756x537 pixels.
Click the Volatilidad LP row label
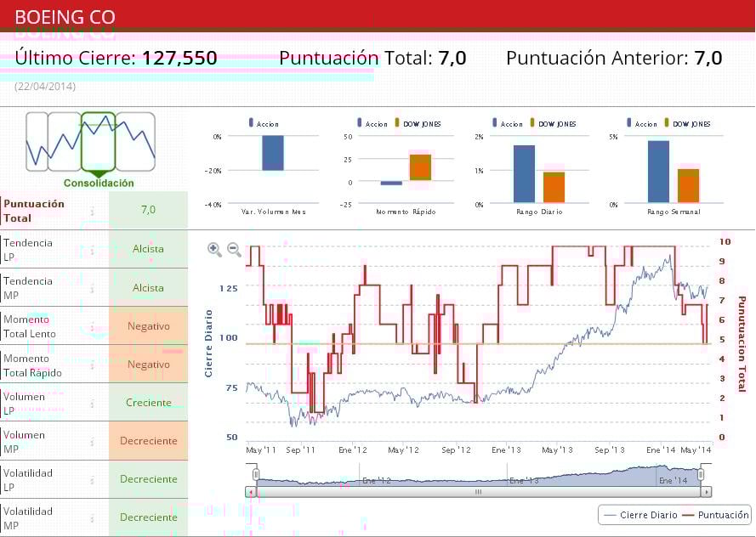click(27, 480)
